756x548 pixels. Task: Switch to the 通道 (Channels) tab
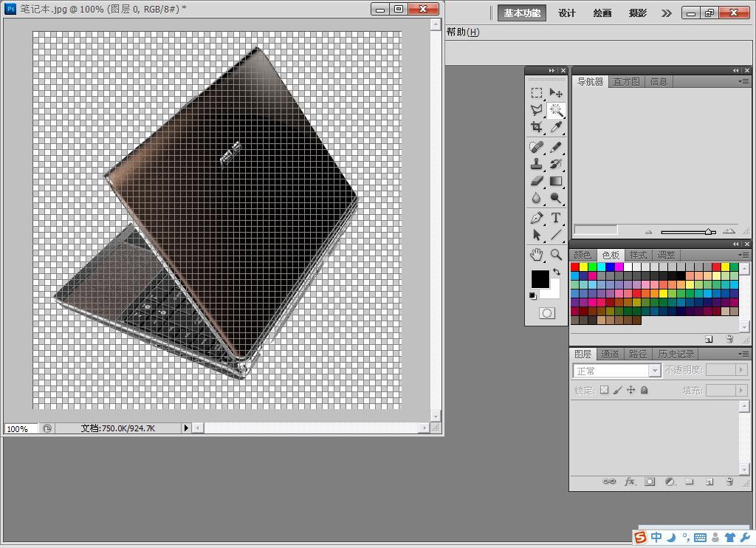pyautogui.click(x=610, y=354)
